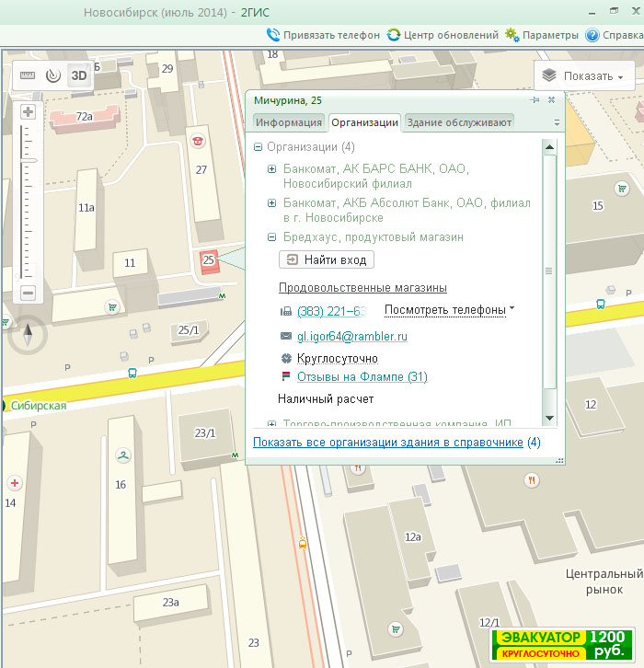The width and height of the screenshot is (644, 668).
Task: Close the Мичурина, 25 info card
Action: click(x=552, y=99)
